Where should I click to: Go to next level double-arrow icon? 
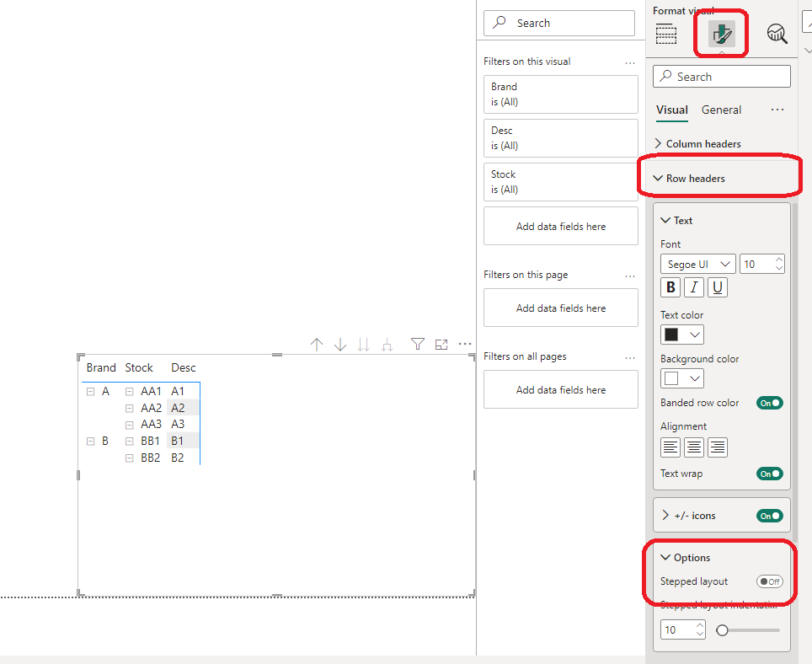[364, 345]
